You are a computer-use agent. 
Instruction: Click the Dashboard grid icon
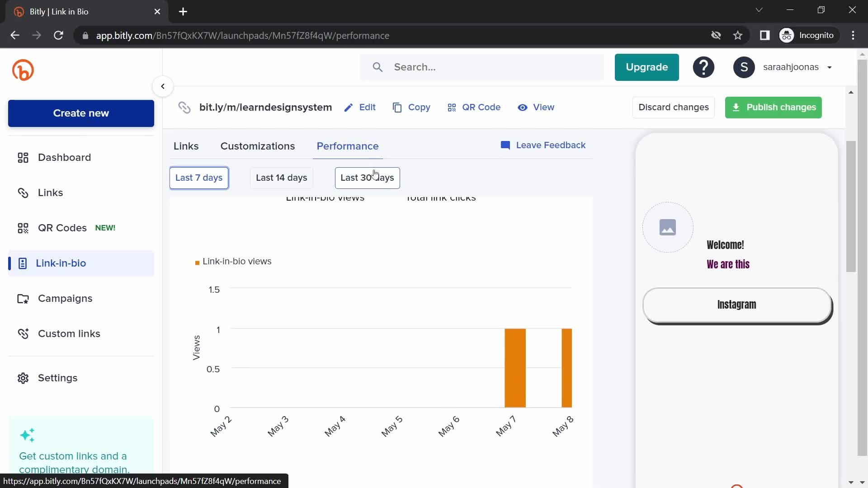click(x=23, y=157)
